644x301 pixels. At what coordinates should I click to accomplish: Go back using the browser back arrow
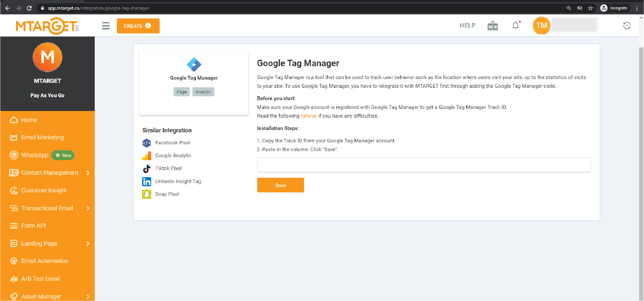click(8, 8)
